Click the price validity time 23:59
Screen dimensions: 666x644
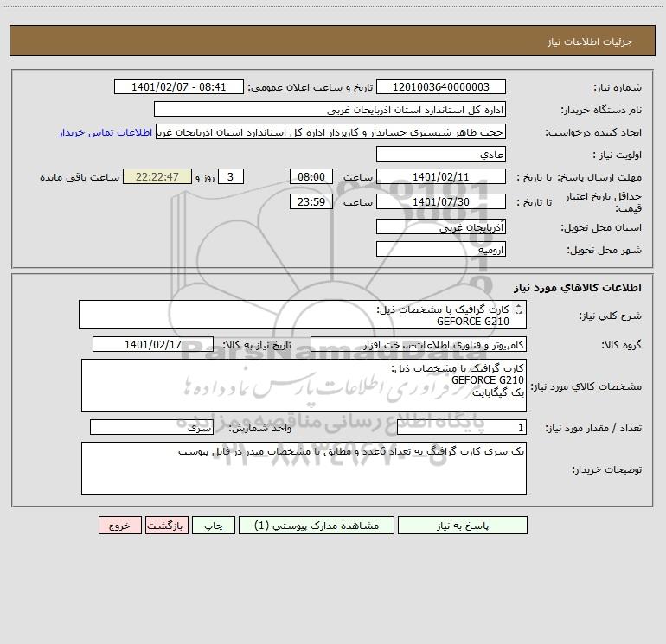coord(311,201)
